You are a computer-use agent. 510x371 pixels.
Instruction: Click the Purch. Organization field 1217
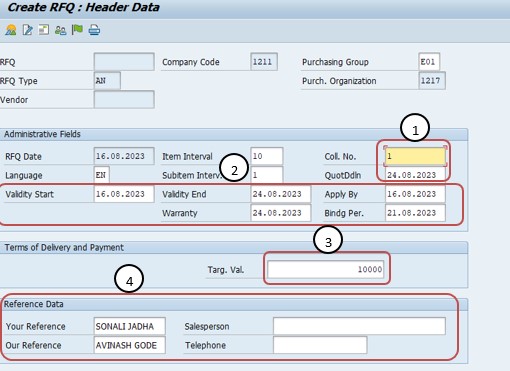coord(432,81)
